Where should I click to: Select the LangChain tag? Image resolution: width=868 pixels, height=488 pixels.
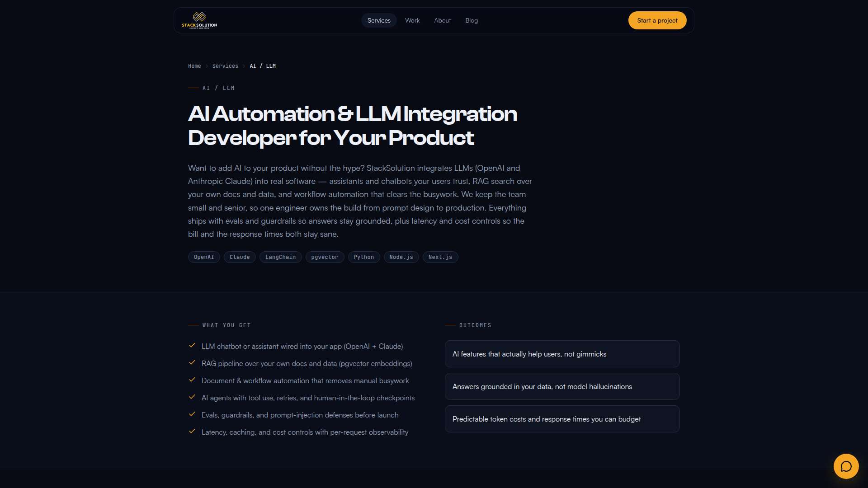tap(280, 257)
